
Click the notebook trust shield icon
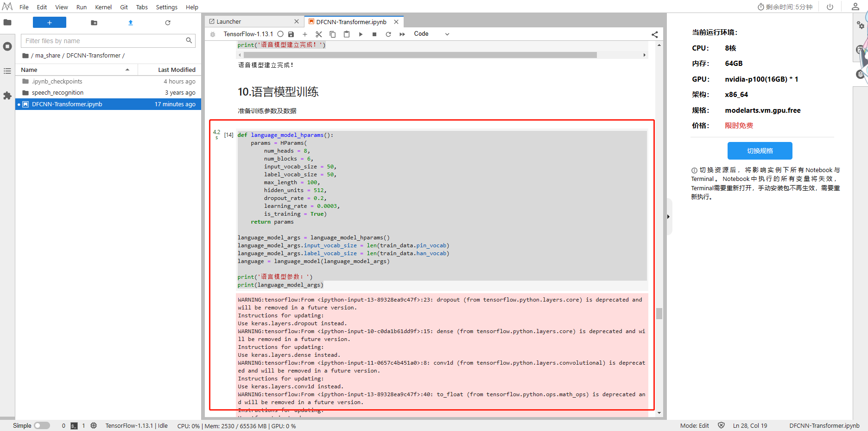coord(721,425)
